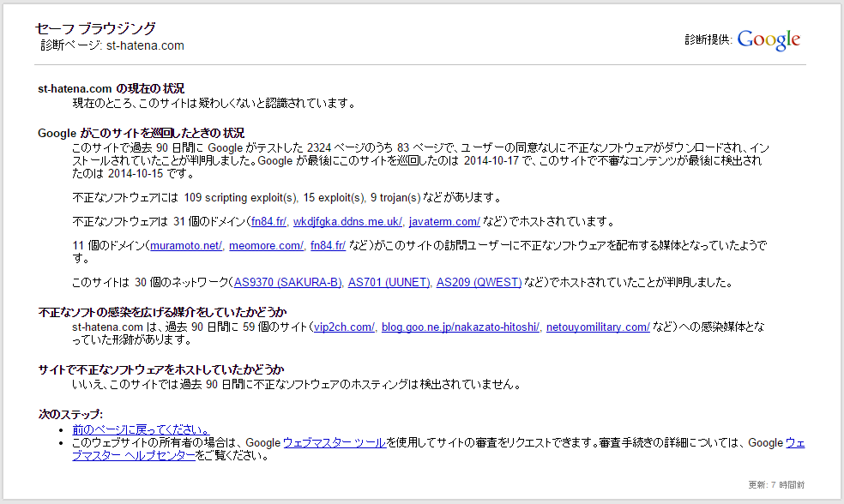The width and height of the screenshot is (844, 504).
Task: Open fn84.fr link after meomore.com
Action: 328,246
